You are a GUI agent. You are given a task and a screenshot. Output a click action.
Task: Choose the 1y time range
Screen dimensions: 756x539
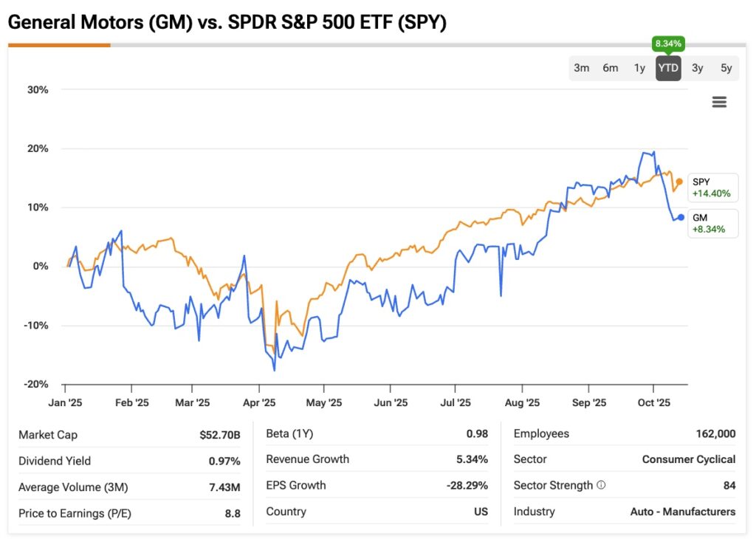(x=639, y=68)
